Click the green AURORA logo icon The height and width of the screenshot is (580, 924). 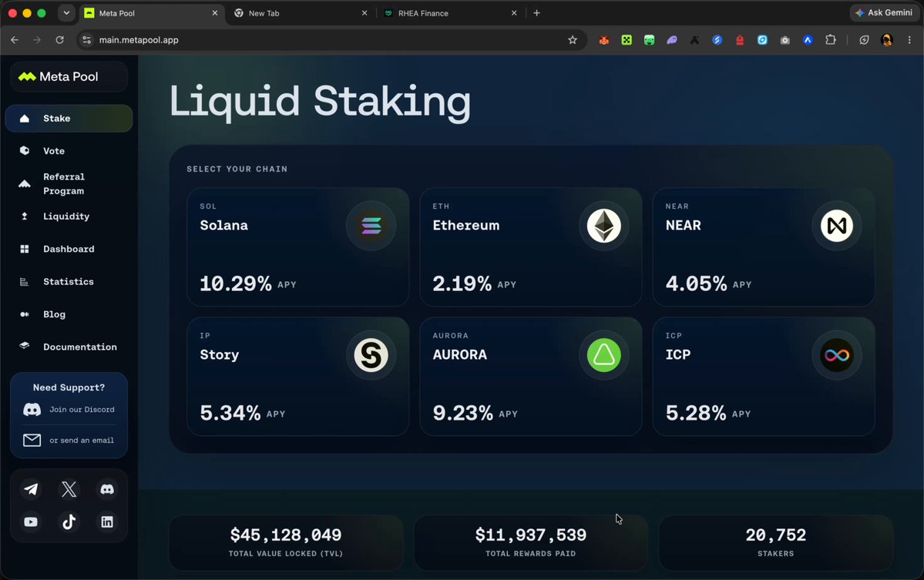(x=604, y=355)
